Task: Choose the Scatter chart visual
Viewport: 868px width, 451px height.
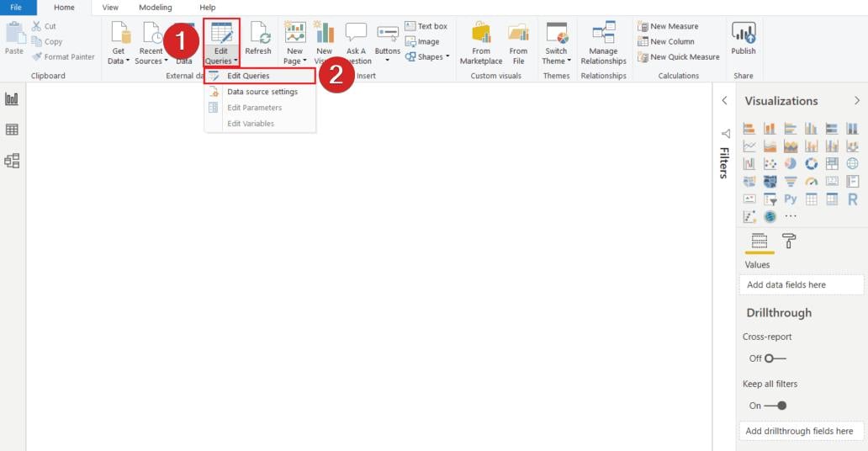Action: (x=770, y=163)
